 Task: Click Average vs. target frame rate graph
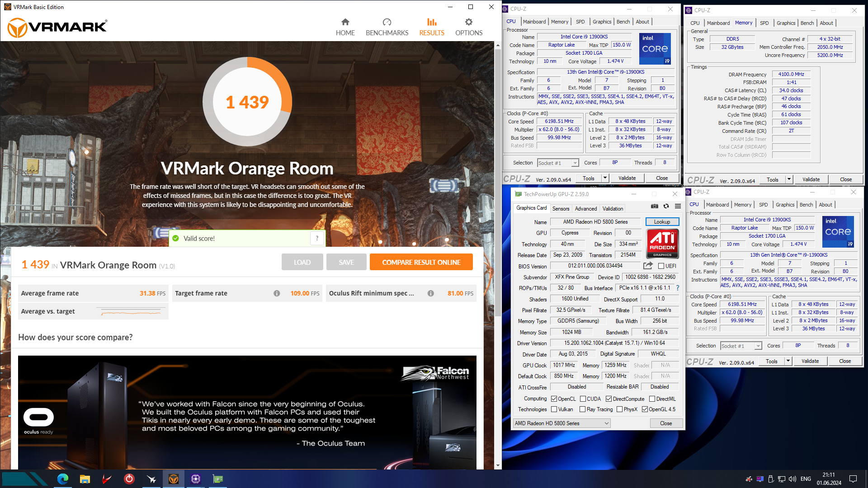(131, 312)
